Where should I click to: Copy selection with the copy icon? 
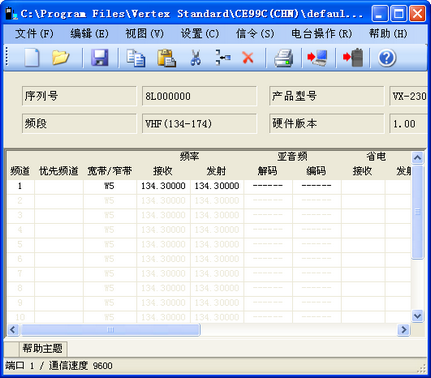click(x=136, y=58)
